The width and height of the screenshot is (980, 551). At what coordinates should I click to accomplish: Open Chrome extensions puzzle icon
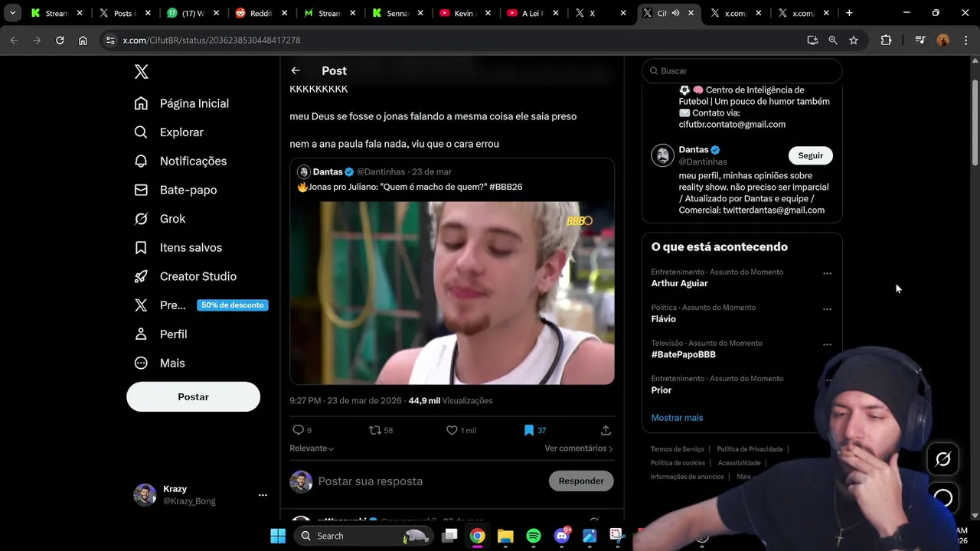pos(886,40)
